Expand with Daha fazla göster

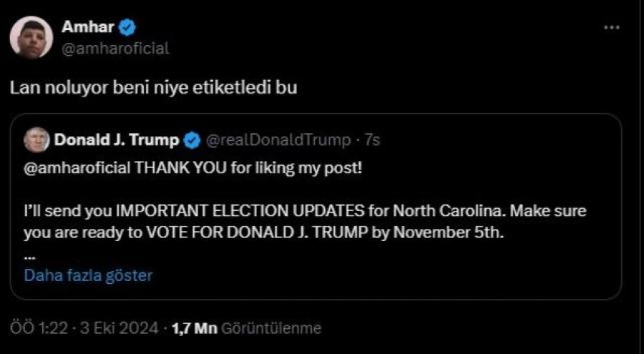pyautogui.click(x=88, y=275)
